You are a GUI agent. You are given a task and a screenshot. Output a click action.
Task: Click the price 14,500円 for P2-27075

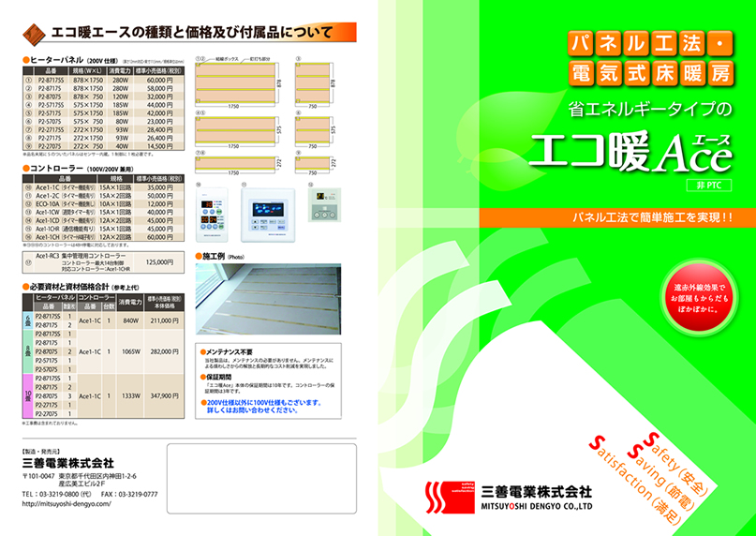(x=159, y=146)
